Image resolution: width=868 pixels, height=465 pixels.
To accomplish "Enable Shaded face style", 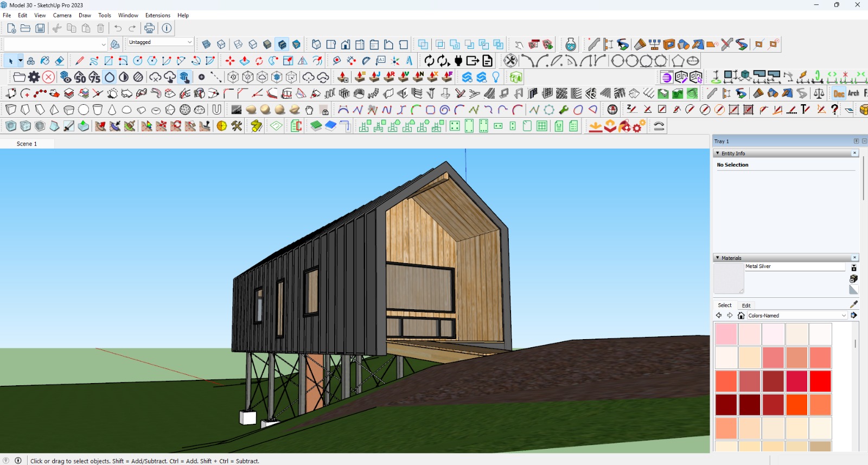I will tap(267, 44).
